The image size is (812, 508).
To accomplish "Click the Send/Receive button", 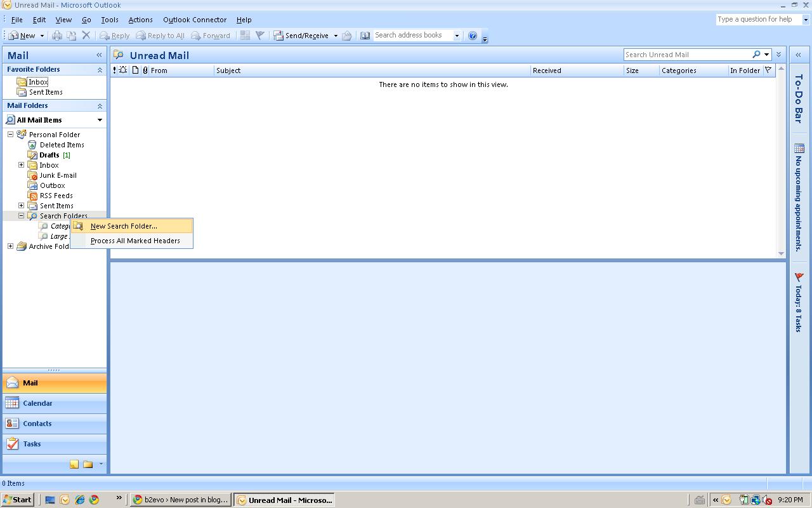I will point(301,36).
